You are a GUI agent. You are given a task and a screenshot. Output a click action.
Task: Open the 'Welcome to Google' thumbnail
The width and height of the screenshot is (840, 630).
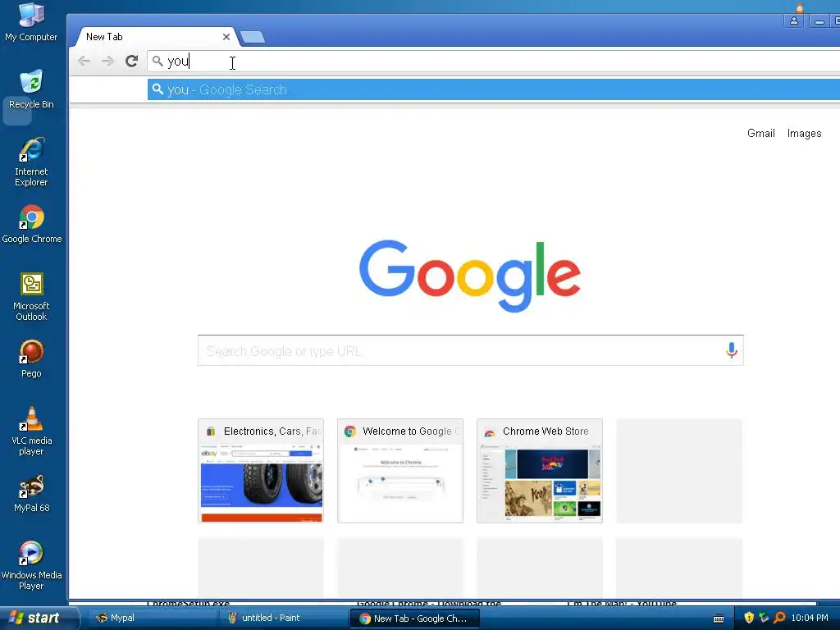pos(400,470)
